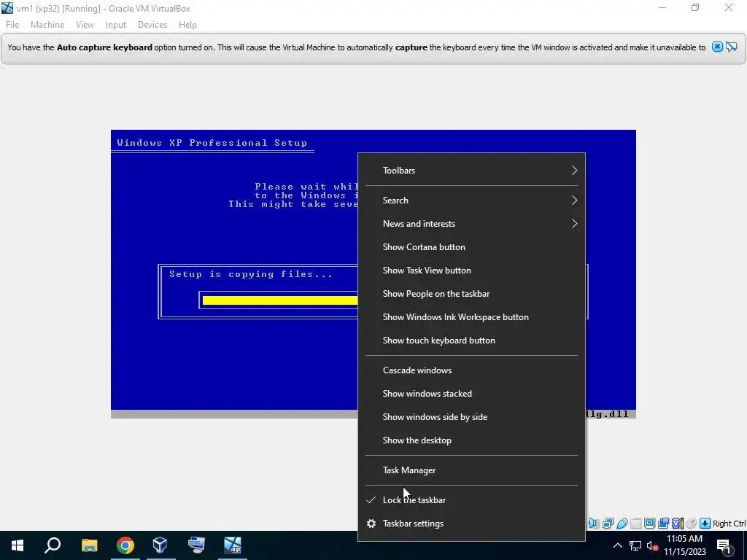Viewport: 747px width, 560px height.
Task: Choose Show the desktop
Action: click(471, 440)
